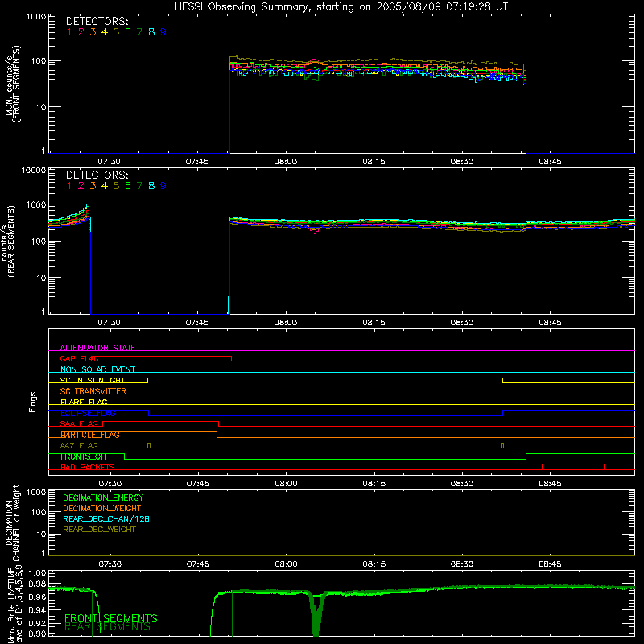644x644 pixels.
Task: Click the DECIMATION_ENERGY legend entry
Action: 103,497
